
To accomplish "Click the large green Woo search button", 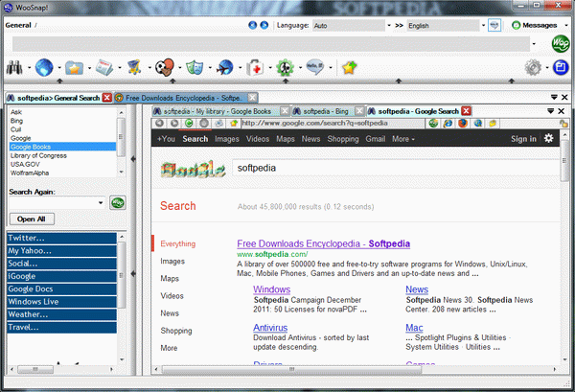I will (561, 44).
